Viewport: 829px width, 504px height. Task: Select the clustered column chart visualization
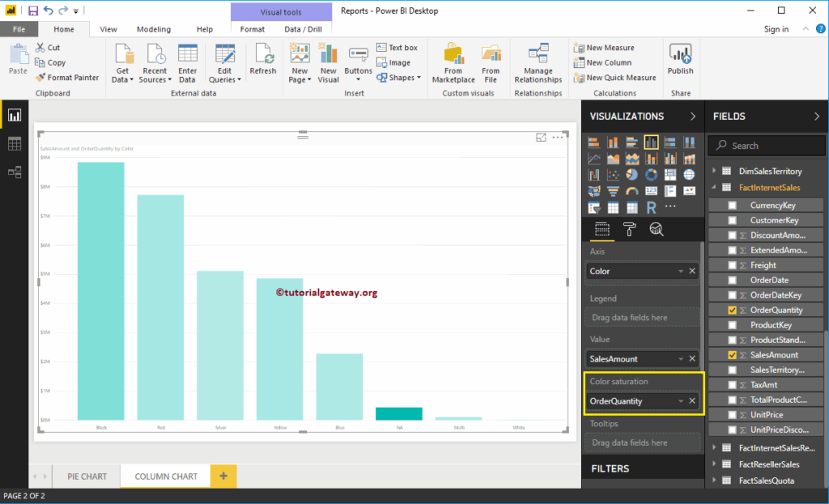tap(651, 142)
